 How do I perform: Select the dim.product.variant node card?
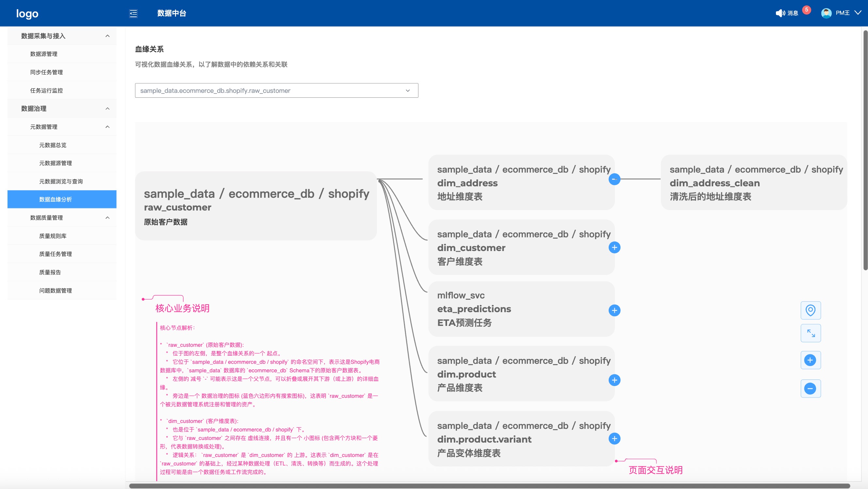coord(522,439)
